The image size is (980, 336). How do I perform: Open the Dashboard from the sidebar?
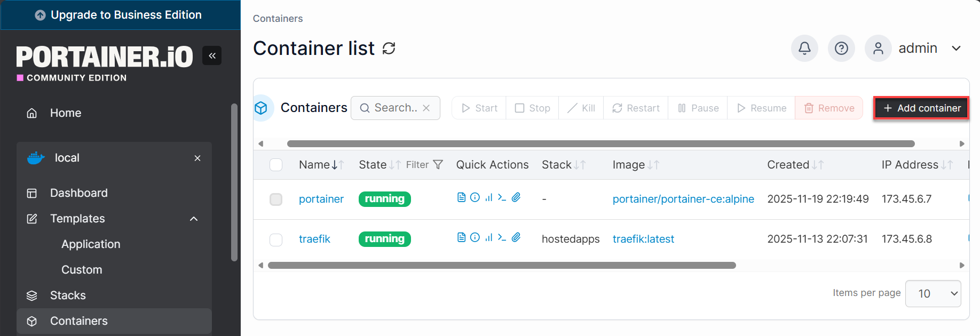click(x=79, y=193)
